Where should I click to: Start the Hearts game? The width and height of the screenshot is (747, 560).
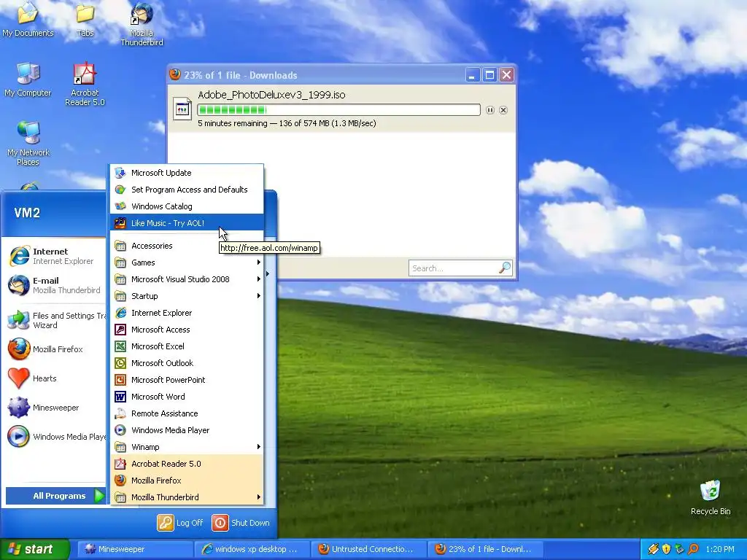[x=55, y=378]
